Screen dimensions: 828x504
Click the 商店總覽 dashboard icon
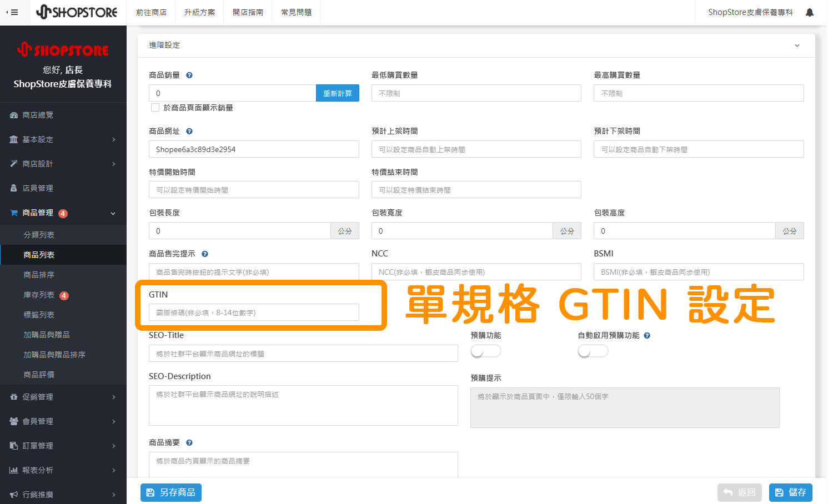point(14,115)
